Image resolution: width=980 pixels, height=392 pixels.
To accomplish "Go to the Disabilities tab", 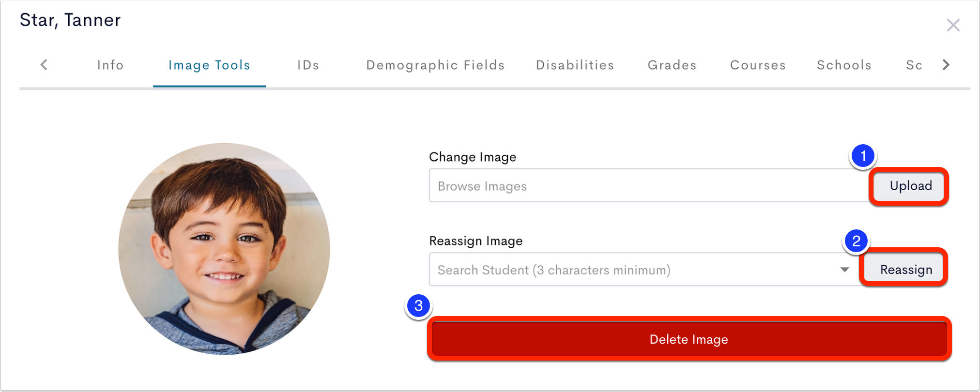I will pos(575,65).
